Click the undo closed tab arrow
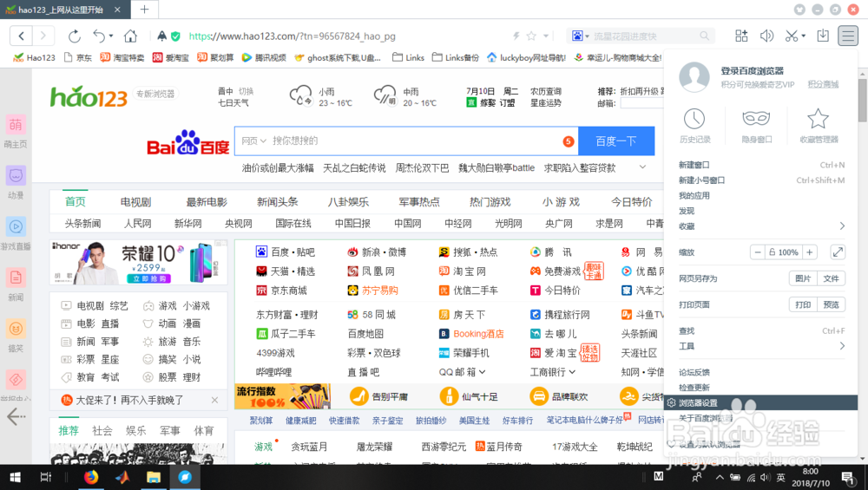868x490 pixels. pos(99,36)
